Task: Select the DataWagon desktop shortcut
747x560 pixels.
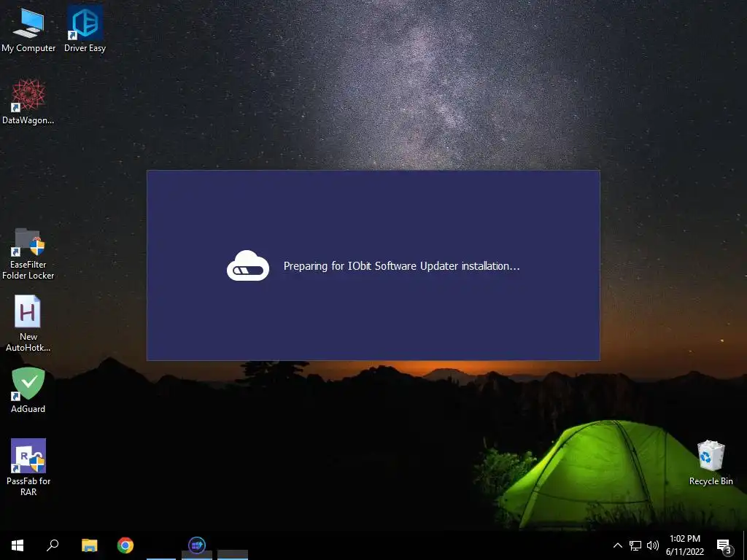Action: (28, 102)
